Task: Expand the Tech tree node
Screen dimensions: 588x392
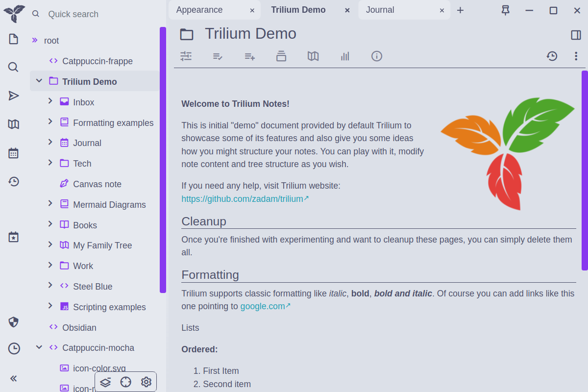Action: click(50, 163)
